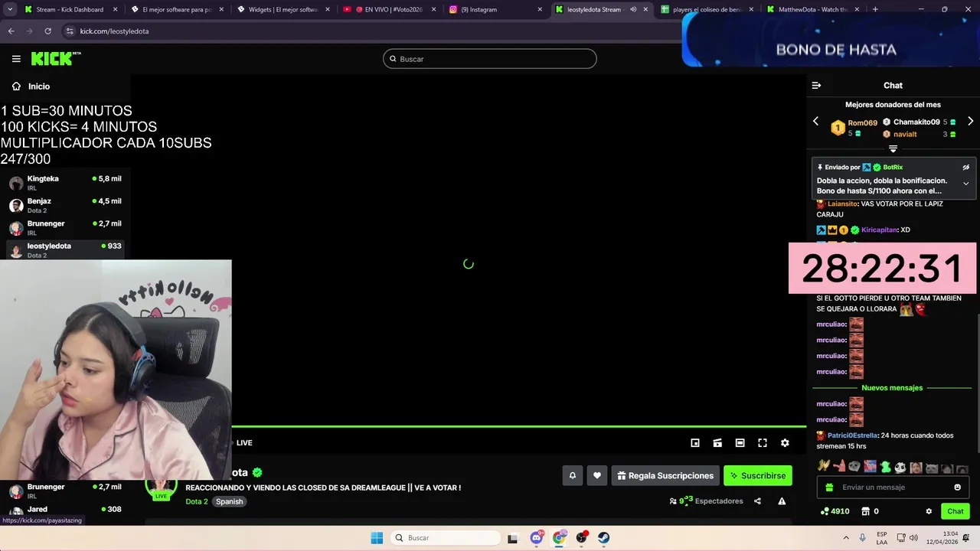The width and height of the screenshot is (980, 551).
Task: Focus the Buscar search box on Kick
Action: click(x=490, y=59)
